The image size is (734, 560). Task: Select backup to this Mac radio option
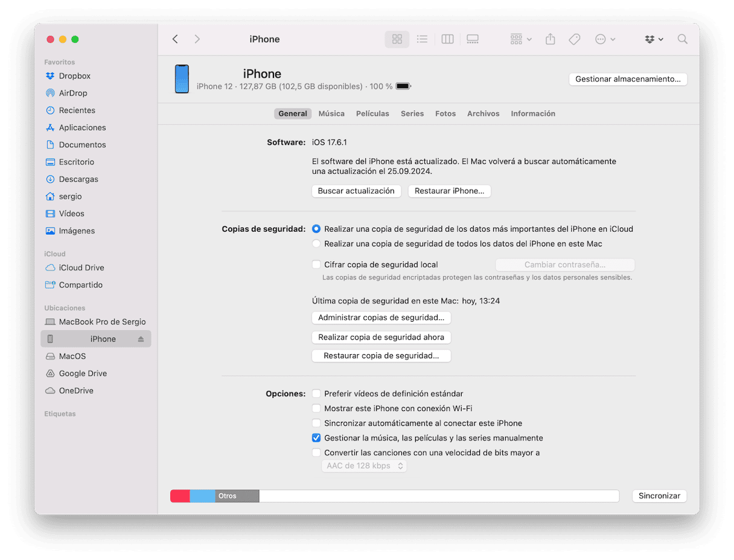pyautogui.click(x=316, y=244)
